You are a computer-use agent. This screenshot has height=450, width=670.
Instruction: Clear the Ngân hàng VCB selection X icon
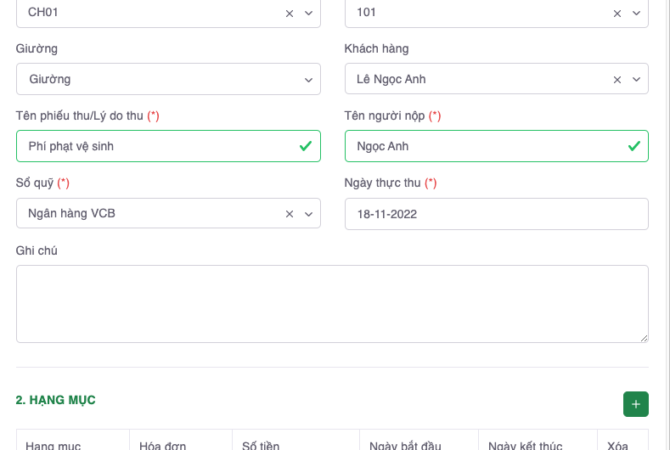290,213
